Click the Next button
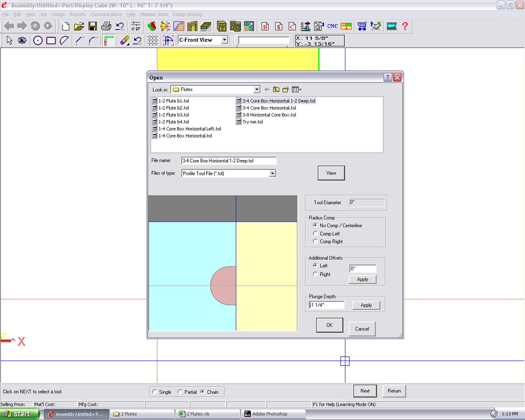Viewport: 525px width, 420px height. coord(365,391)
